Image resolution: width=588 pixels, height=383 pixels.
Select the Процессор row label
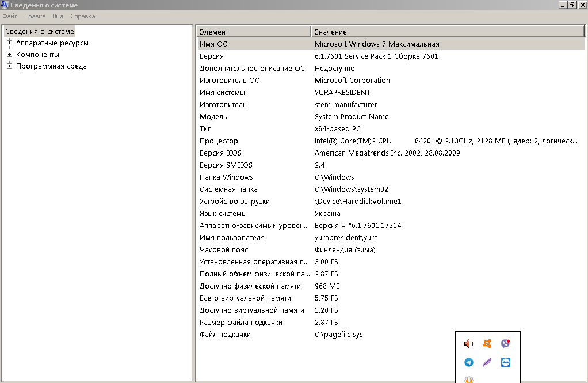[x=219, y=141]
